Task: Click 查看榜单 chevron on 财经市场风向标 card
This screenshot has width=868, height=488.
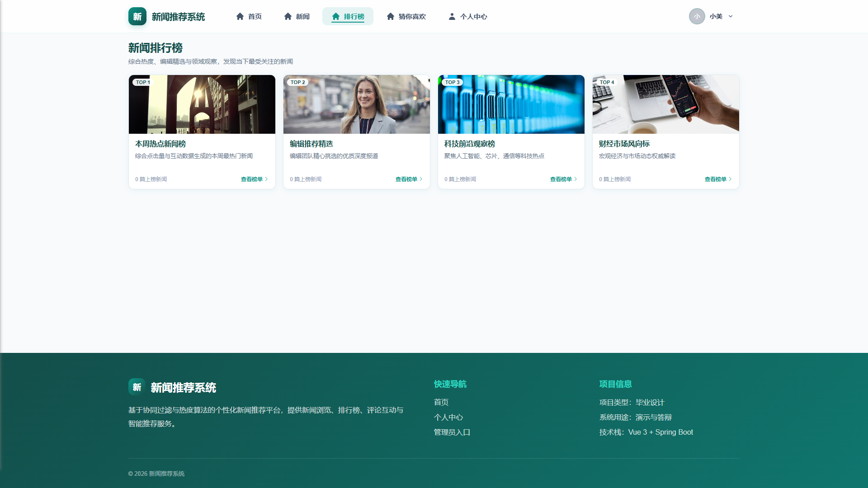Action: (730, 179)
